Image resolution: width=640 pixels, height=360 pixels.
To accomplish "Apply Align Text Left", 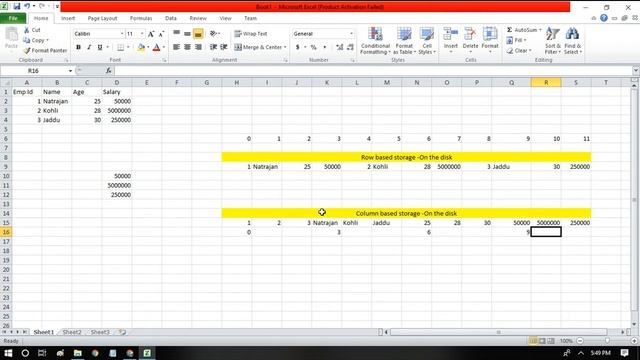I will (x=176, y=47).
